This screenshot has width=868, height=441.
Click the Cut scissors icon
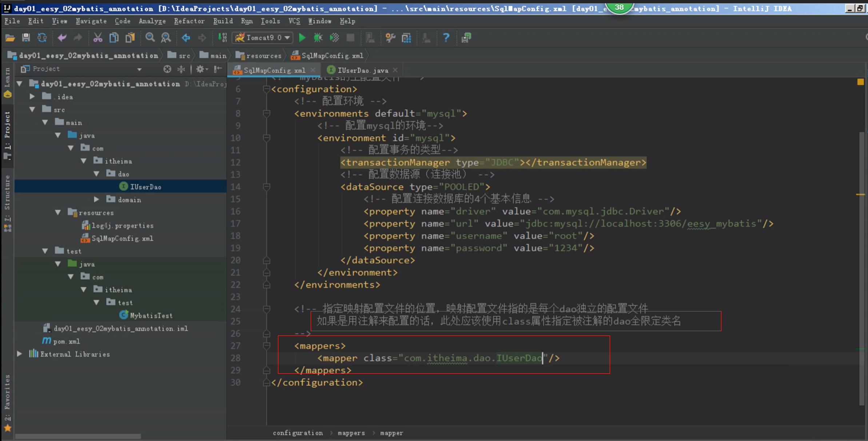[97, 37]
